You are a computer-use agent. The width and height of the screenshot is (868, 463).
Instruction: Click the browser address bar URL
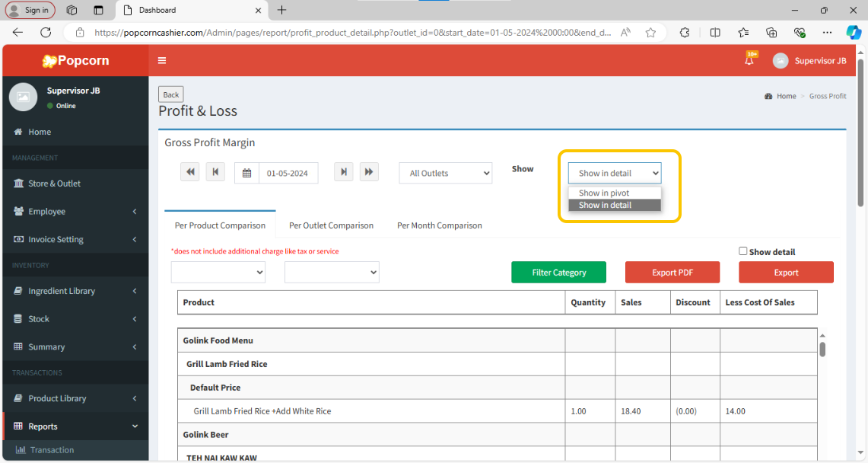[x=353, y=33]
